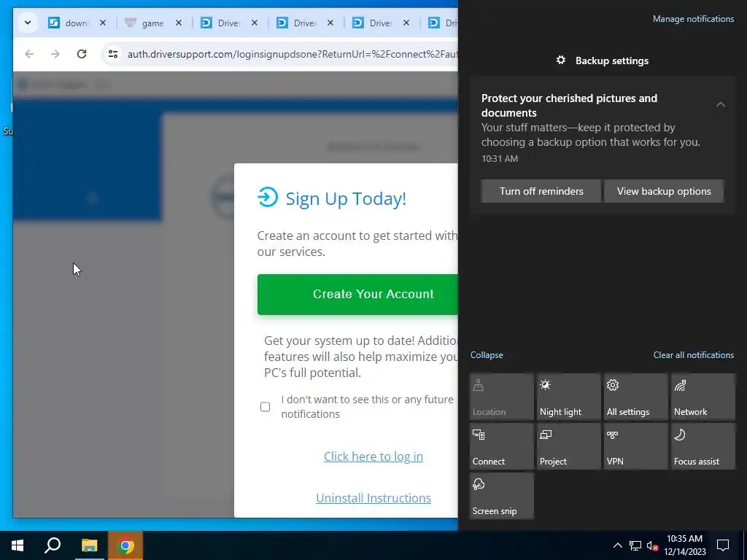Viewport: 747px width, 560px height.
Task: Open File Explorer from taskbar
Action: 89,545
